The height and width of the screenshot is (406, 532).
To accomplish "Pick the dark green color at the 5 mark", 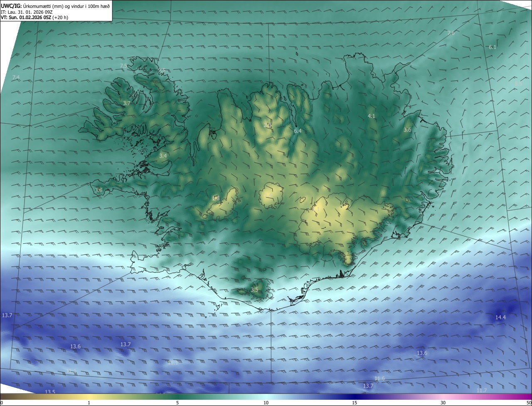I will pyautogui.click(x=177, y=396).
